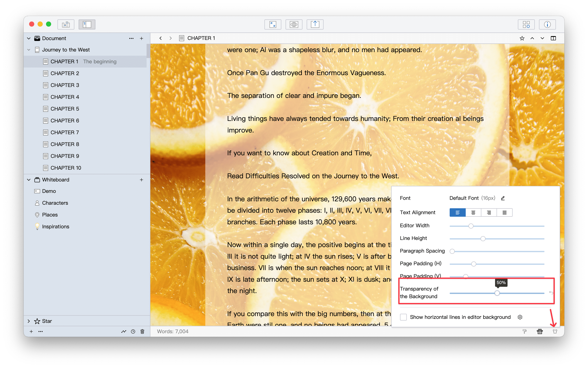Adjust the Editor Width slider
Viewport: 588px width, 368px height.
point(471,226)
